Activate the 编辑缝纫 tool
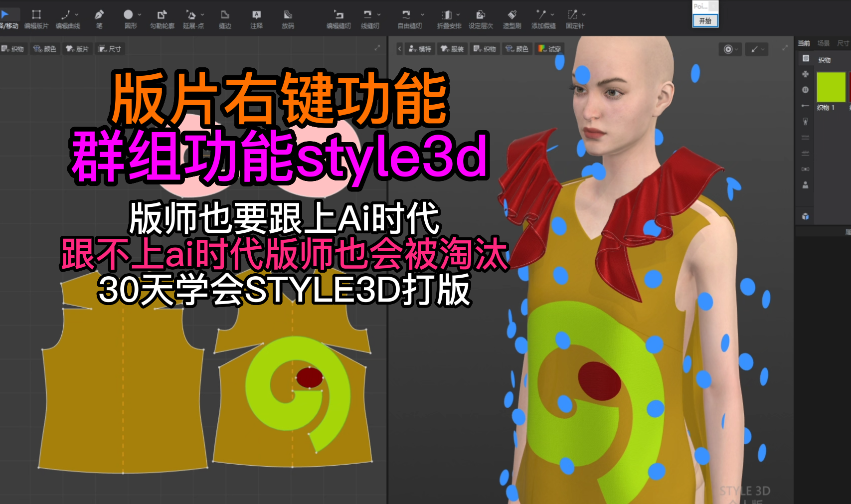Screen dimensions: 851x504 click(x=339, y=19)
